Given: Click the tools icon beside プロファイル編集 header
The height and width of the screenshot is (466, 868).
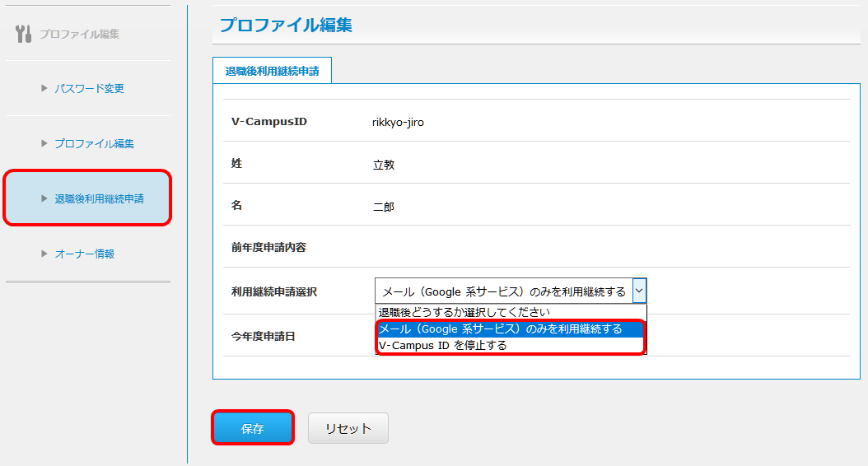Looking at the screenshot, I should (23, 34).
